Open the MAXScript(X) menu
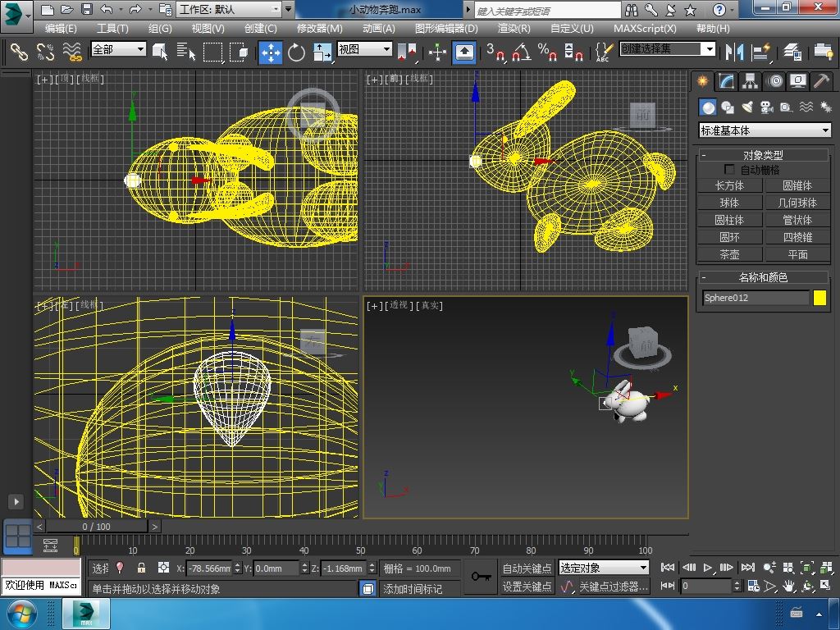This screenshot has height=630, width=840. pyautogui.click(x=645, y=29)
